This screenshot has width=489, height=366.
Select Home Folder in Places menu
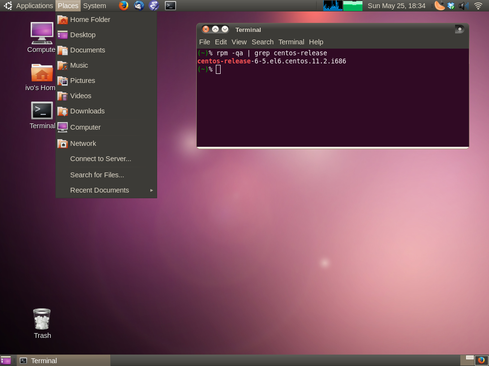(x=106, y=20)
